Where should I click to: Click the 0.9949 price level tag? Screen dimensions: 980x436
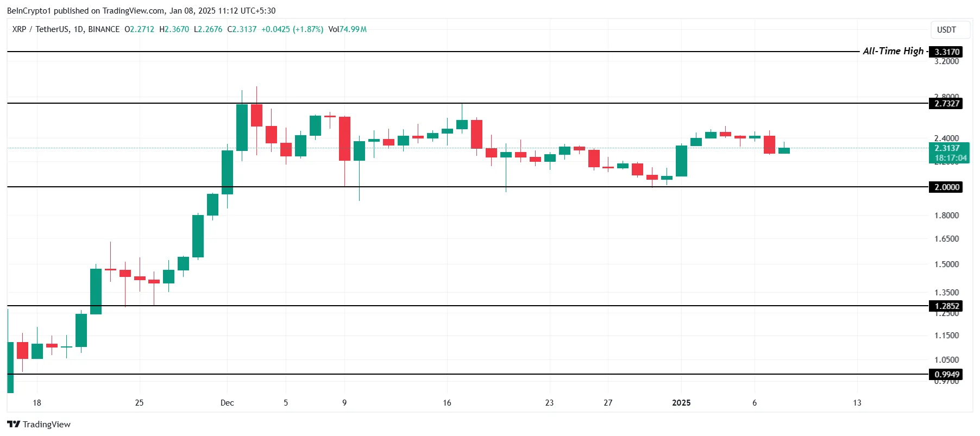pos(946,375)
